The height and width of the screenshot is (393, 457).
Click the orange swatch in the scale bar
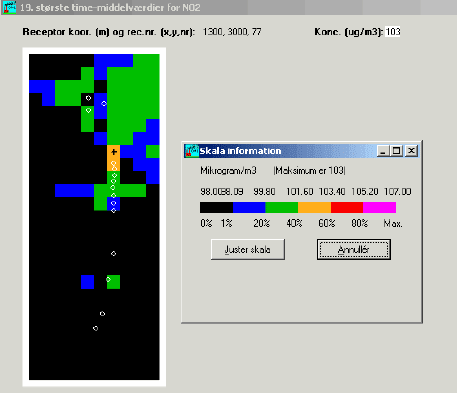tap(314, 207)
